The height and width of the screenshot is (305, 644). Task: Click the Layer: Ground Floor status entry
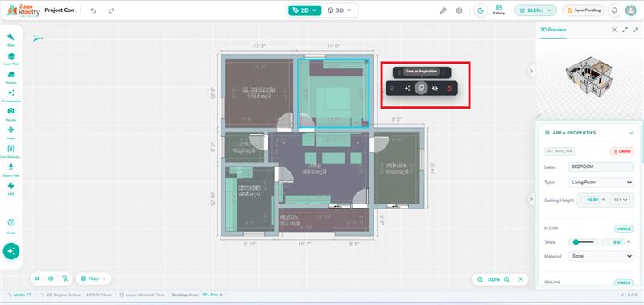(x=142, y=295)
